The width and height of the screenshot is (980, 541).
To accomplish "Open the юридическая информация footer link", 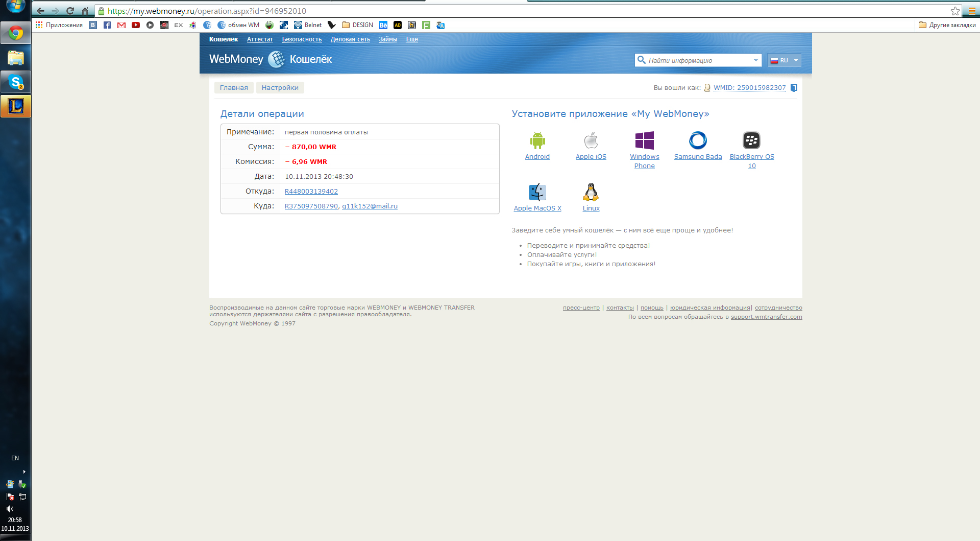I will point(710,308).
